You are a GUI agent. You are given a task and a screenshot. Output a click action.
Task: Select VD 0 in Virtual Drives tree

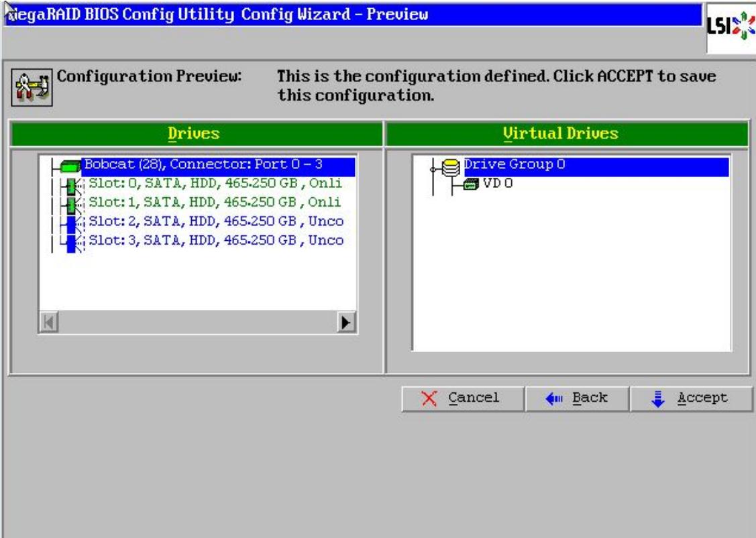tap(498, 184)
